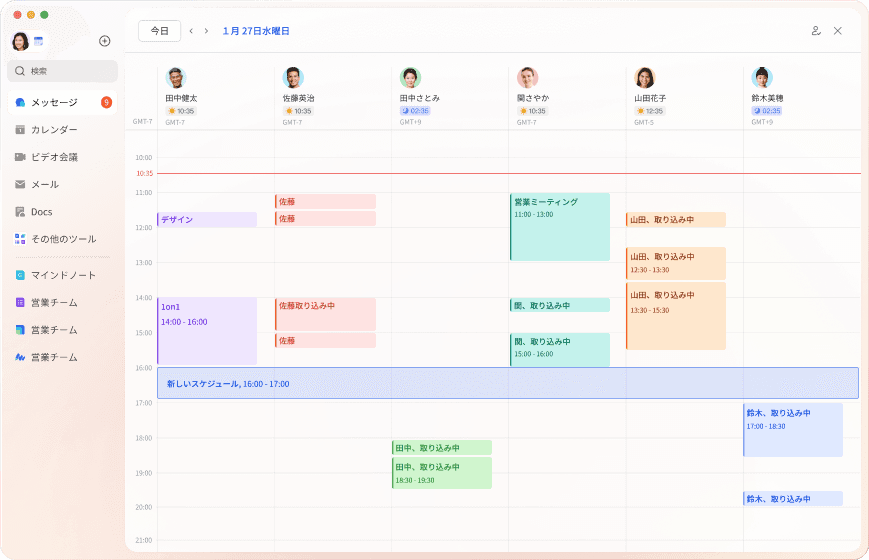This screenshot has height=560, width=869.
Task: Click the purple 営業チーム icon
Action: tap(20, 303)
